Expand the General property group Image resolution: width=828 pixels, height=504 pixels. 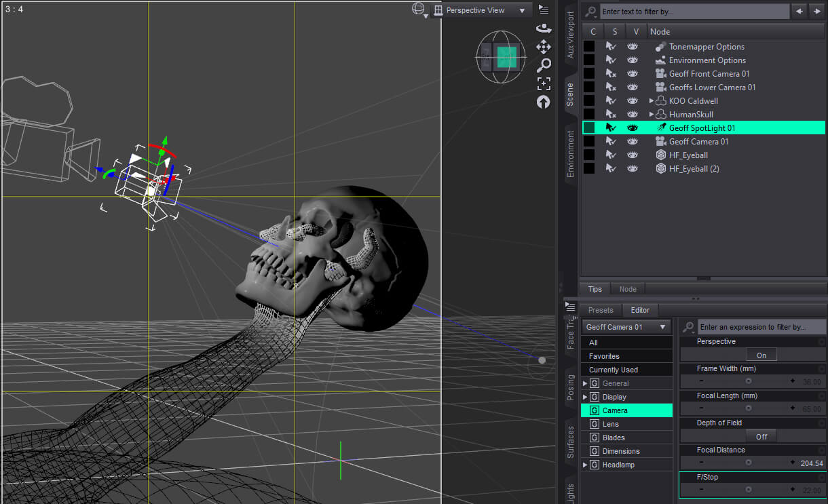point(585,383)
